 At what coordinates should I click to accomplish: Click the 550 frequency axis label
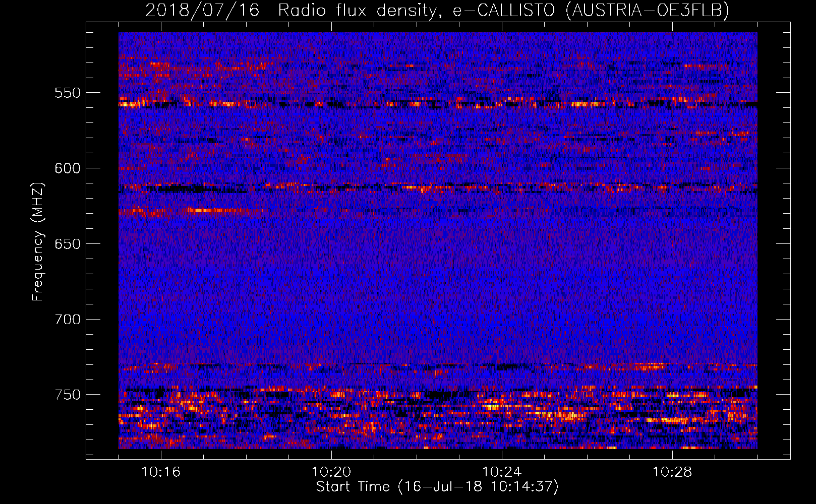tap(68, 93)
